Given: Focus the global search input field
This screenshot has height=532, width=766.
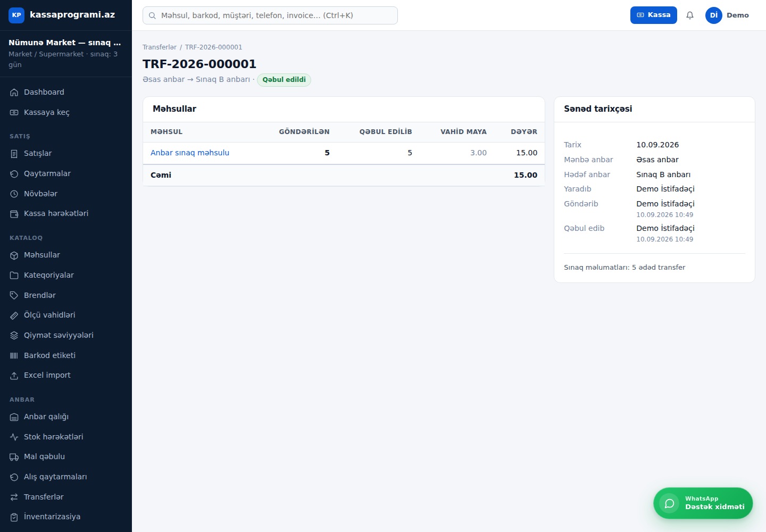Looking at the screenshot, I should coord(270,15).
